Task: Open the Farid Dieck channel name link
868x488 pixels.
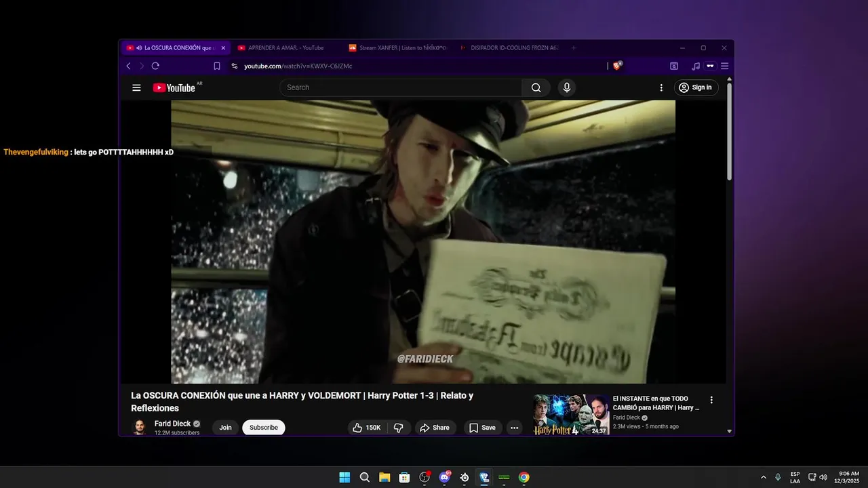Action: coord(172,424)
